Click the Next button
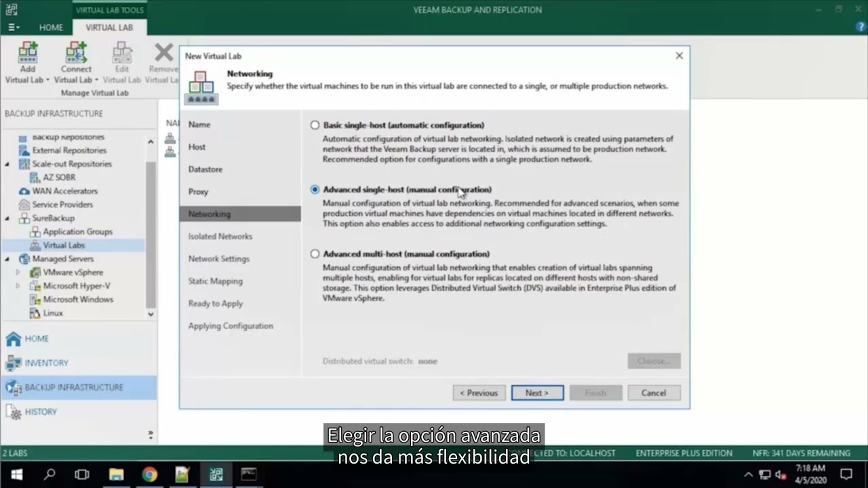The image size is (868, 488). (537, 393)
